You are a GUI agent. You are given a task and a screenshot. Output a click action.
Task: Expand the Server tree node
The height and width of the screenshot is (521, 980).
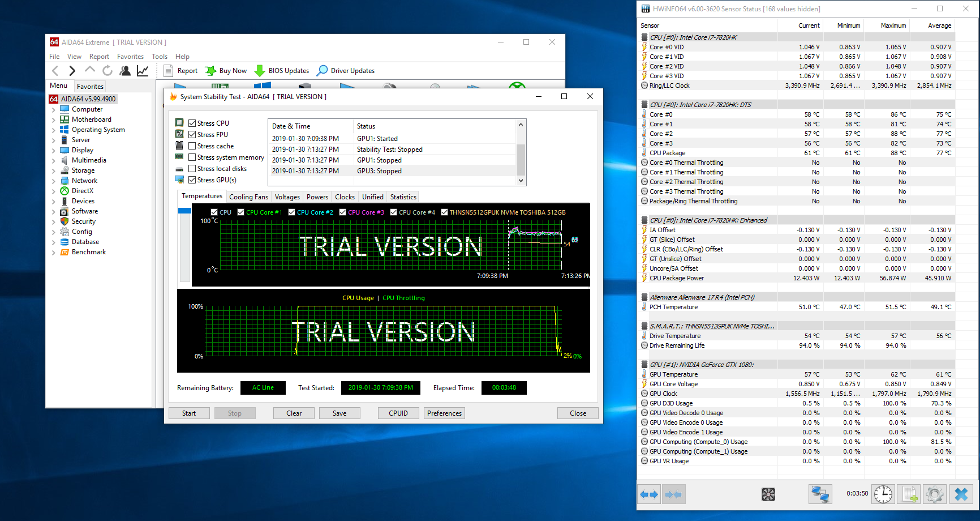pos(54,140)
